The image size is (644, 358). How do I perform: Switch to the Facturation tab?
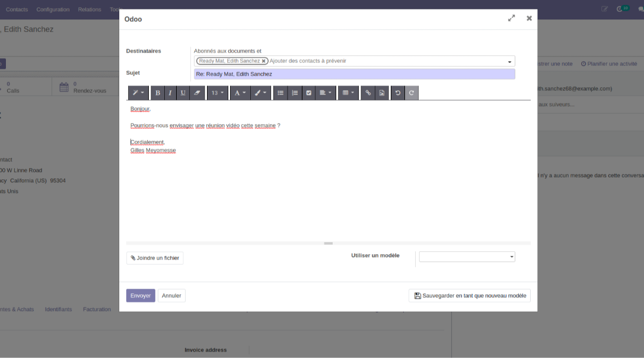pos(97,309)
